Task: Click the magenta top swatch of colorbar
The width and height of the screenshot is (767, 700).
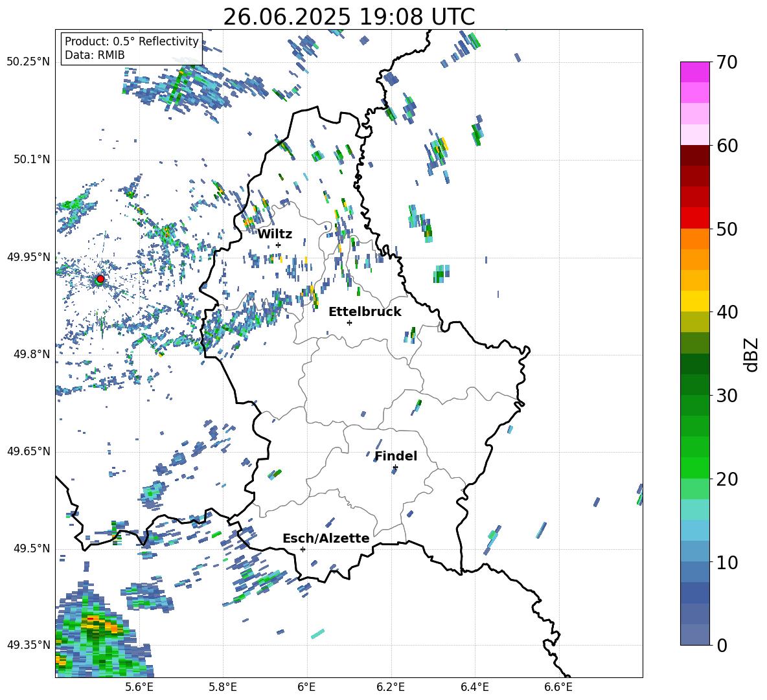Action: [x=694, y=72]
